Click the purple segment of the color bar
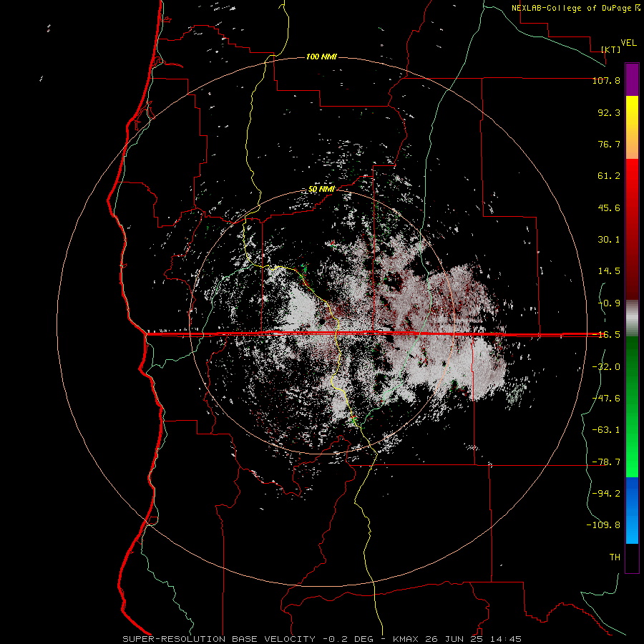 pyautogui.click(x=632, y=79)
